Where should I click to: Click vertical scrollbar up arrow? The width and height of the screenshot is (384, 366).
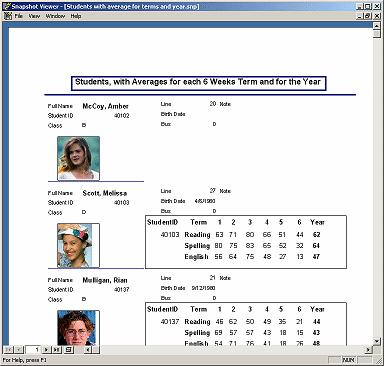click(376, 26)
